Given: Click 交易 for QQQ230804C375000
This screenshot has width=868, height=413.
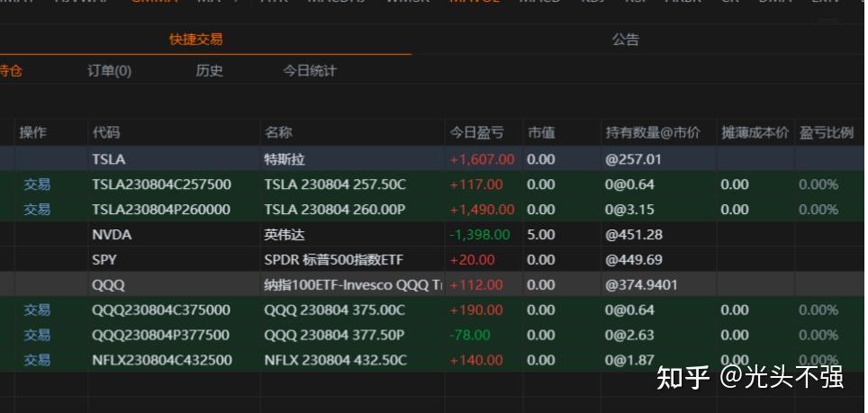Looking at the screenshot, I should [x=37, y=310].
